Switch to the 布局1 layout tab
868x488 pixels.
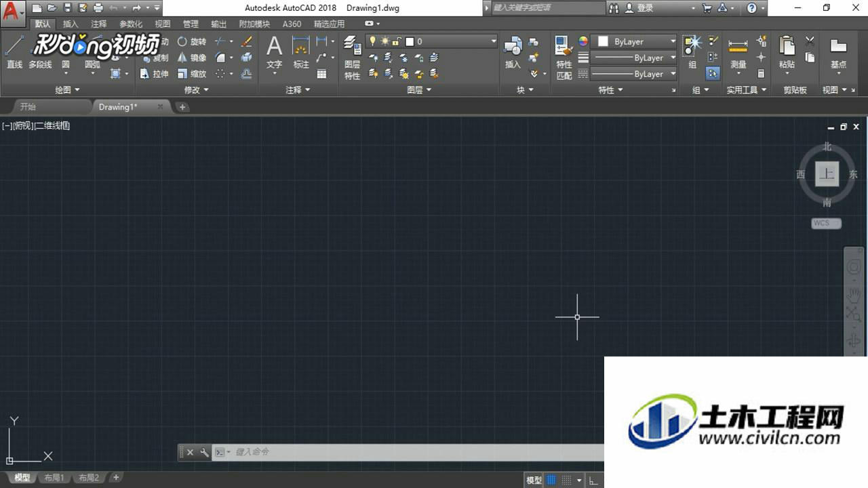(54, 478)
